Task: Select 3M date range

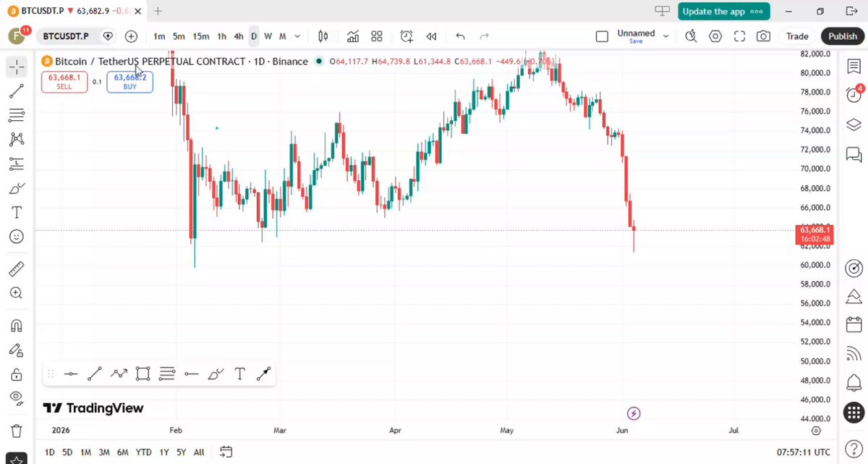Action: [104, 452]
